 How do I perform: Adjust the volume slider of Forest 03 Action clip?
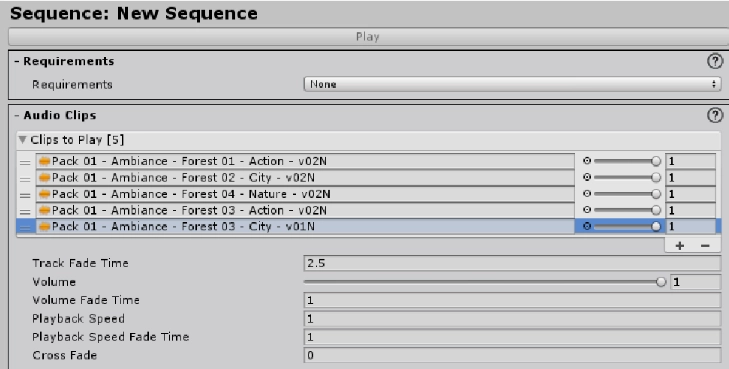pyautogui.click(x=627, y=210)
